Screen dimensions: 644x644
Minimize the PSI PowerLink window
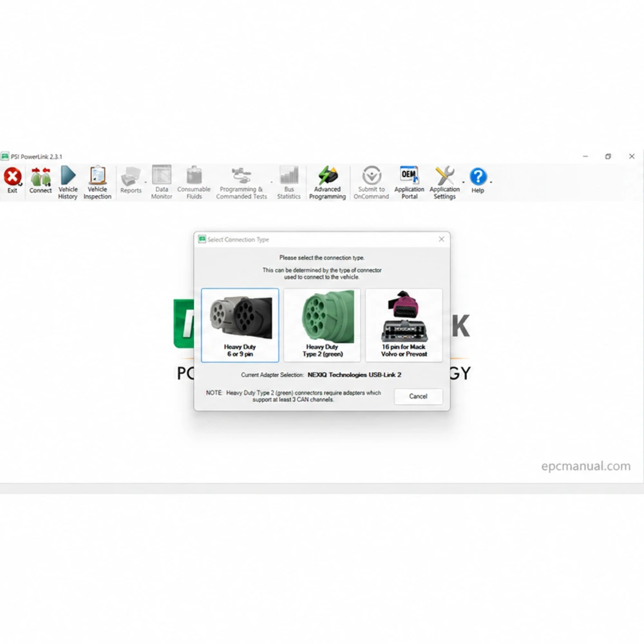[585, 156]
